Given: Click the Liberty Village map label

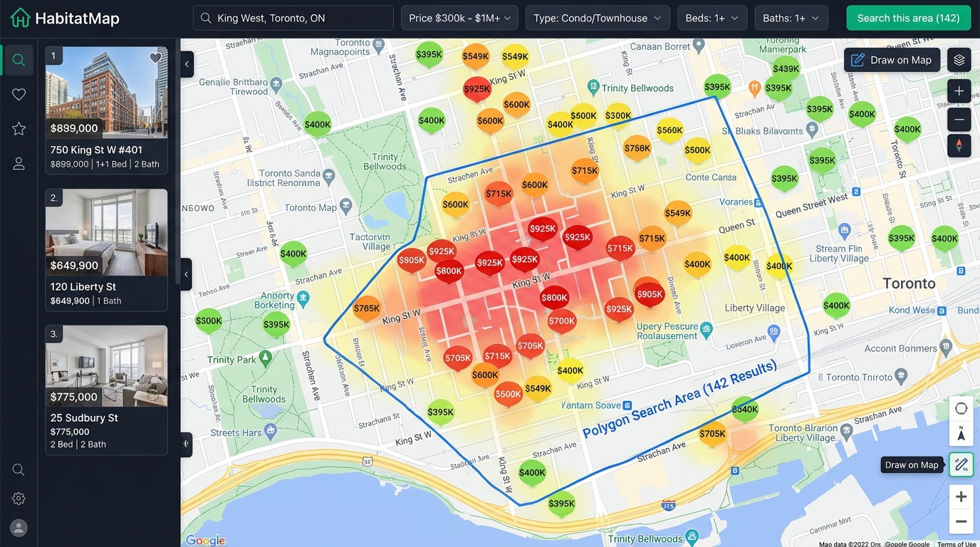Looking at the screenshot, I should [x=755, y=308].
